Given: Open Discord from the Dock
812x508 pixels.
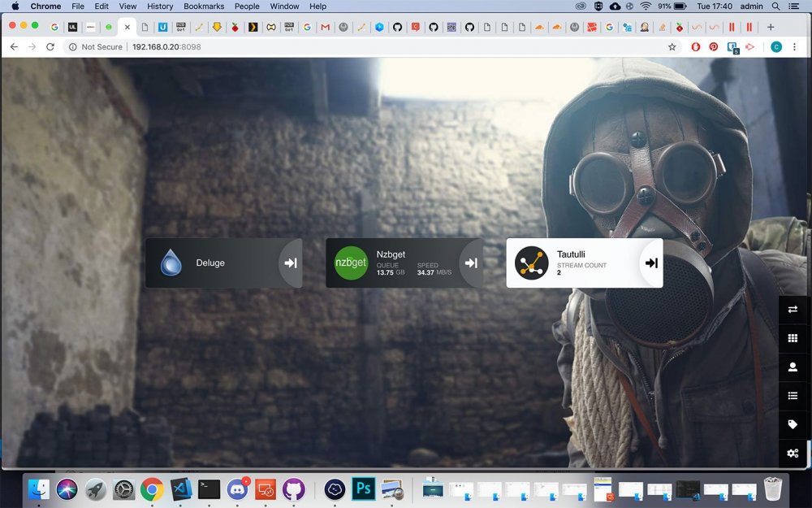Looking at the screenshot, I should pyautogui.click(x=237, y=488).
